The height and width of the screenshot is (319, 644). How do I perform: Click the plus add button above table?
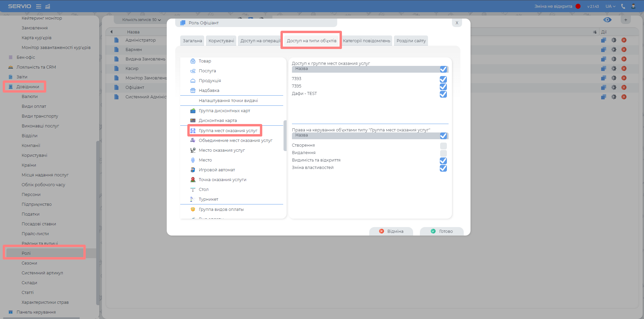click(625, 20)
